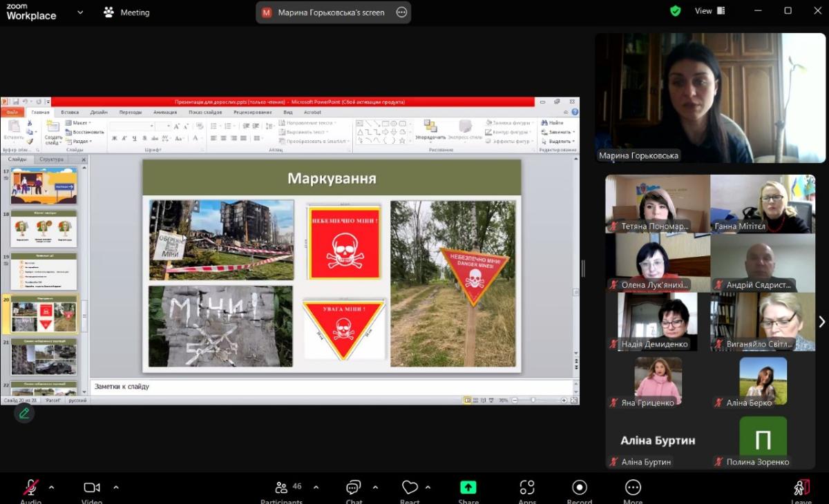Click the green annotation pencil icon
The image size is (829, 504).
pos(24,413)
